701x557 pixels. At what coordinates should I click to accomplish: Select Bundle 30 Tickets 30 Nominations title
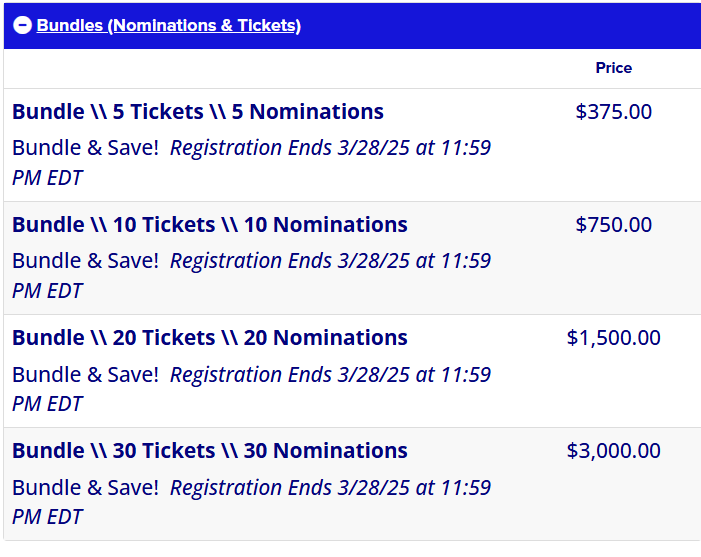coord(210,451)
